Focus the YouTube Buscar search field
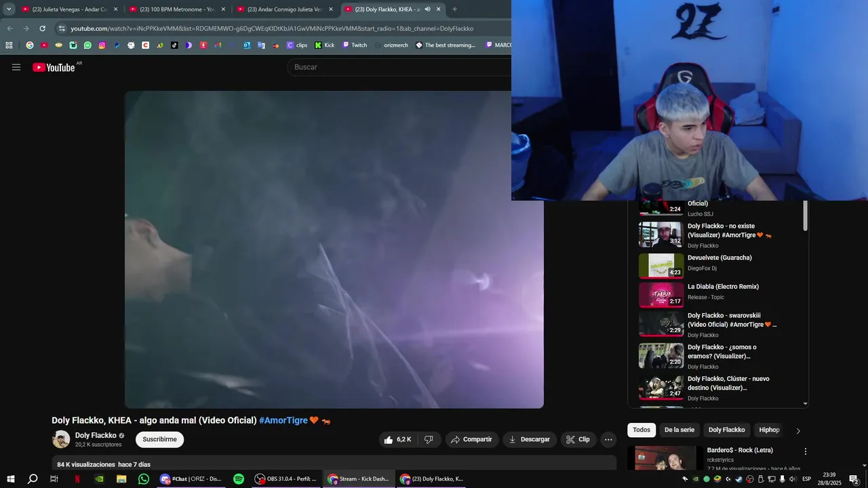 (400, 67)
